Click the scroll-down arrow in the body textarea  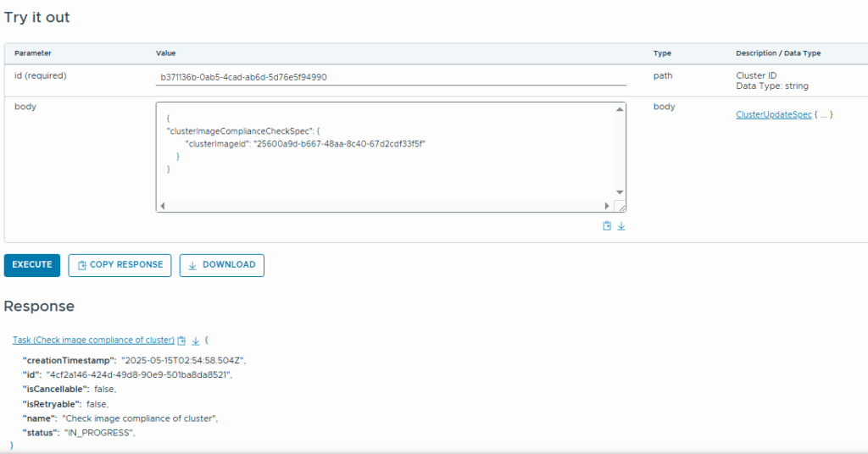pyautogui.click(x=620, y=192)
